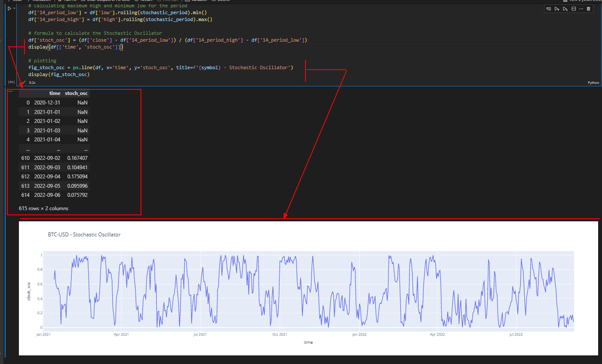
Task: Click the stoch_osc column header in the output table
Action: tap(76, 93)
